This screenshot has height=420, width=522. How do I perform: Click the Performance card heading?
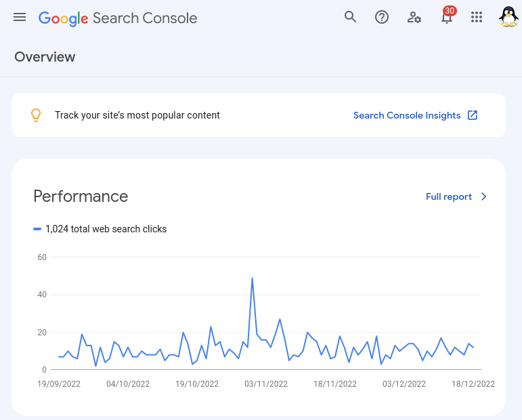(x=81, y=196)
